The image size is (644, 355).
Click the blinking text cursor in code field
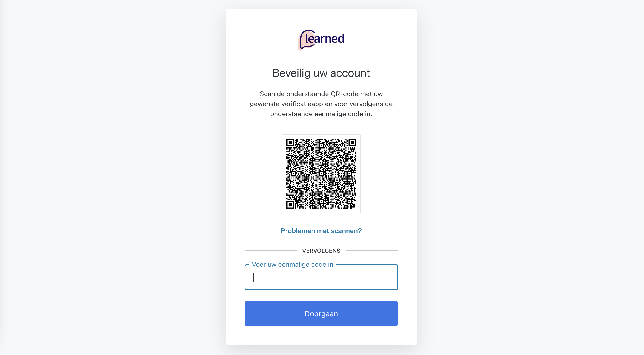[x=254, y=277]
